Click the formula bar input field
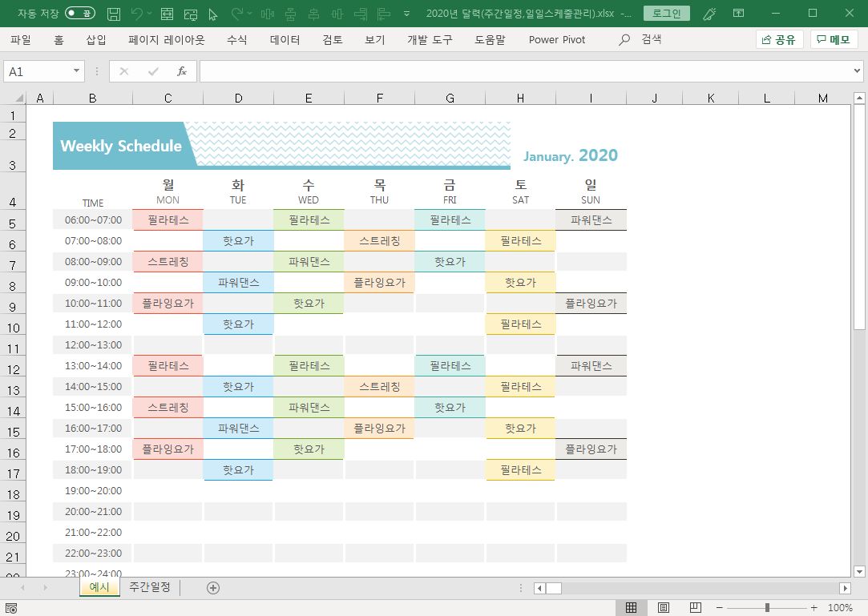The height and width of the screenshot is (616, 868). 525,71
